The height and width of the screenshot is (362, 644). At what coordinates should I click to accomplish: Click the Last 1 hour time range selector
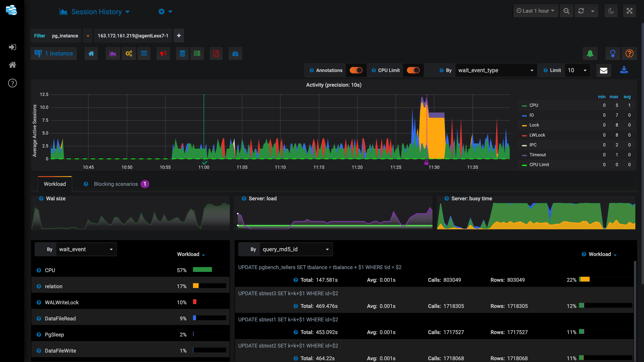(535, 11)
